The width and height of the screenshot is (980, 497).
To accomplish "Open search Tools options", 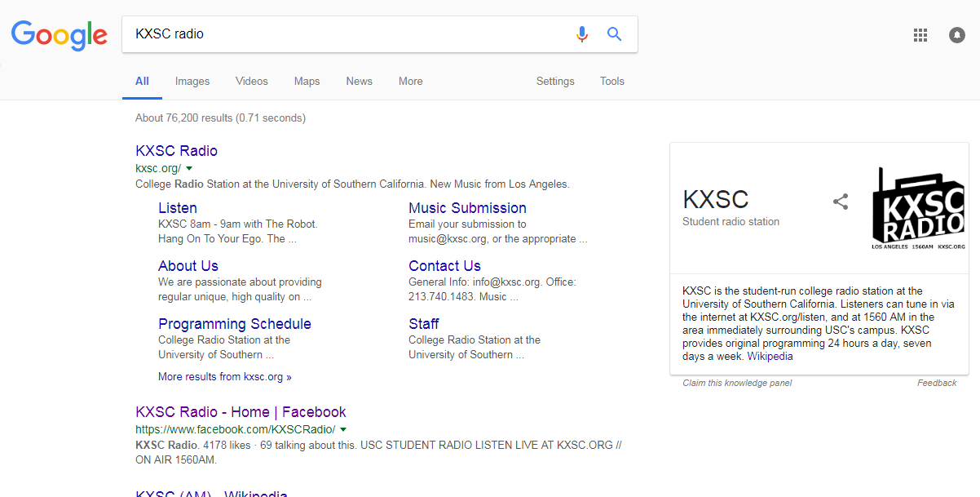I will pos(612,82).
